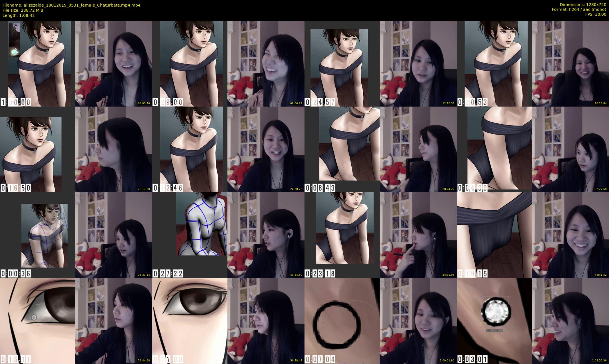Click the countdown timer reading 0:03:01
The width and height of the screenshot is (609, 364).
tap(472, 359)
